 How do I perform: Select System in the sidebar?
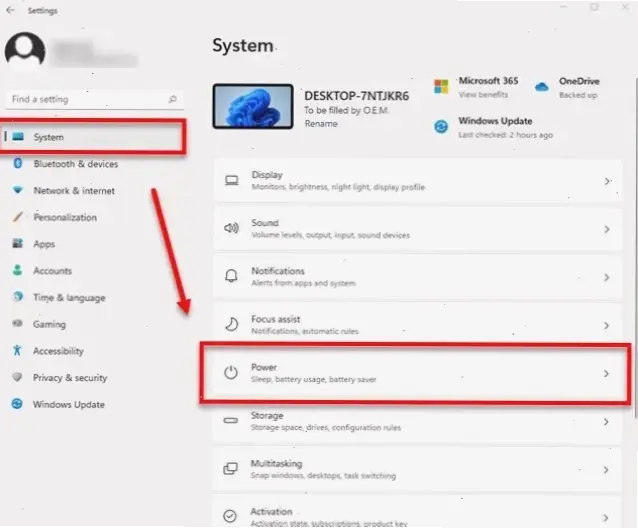point(49,137)
